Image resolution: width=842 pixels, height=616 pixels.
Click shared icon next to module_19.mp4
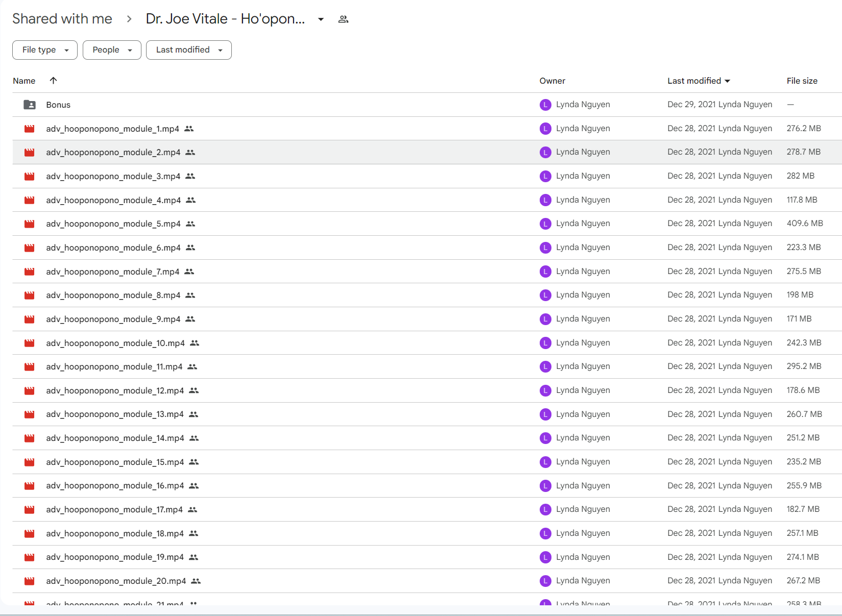[x=194, y=557]
